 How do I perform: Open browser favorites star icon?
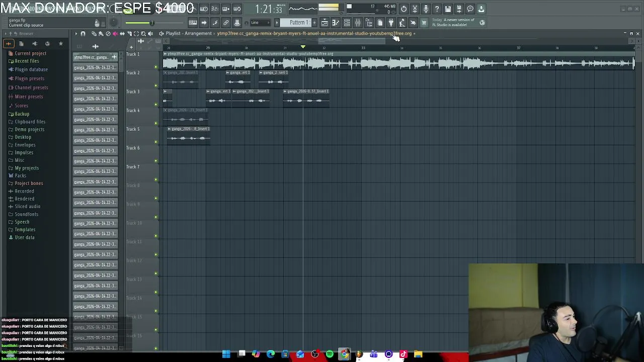click(61, 44)
